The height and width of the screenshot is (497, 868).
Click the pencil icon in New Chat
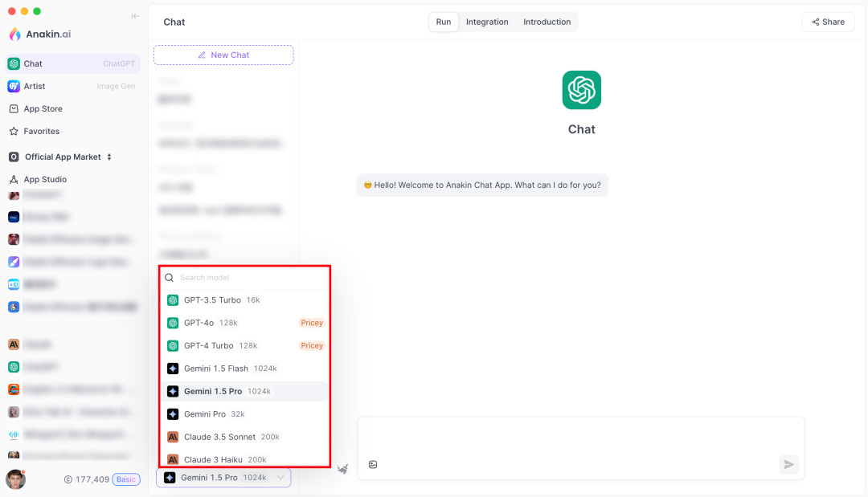click(202, 55)
